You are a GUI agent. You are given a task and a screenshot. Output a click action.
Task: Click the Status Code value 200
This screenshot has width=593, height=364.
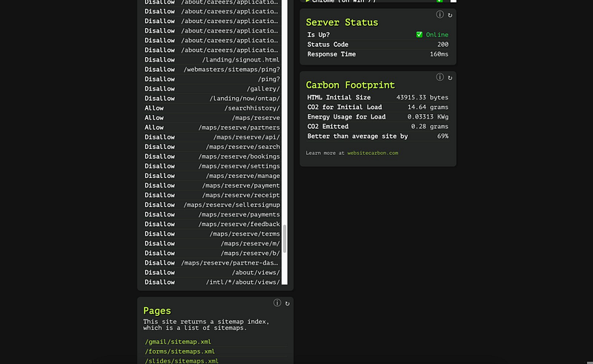pyautogui.click(x=443, y=44)
